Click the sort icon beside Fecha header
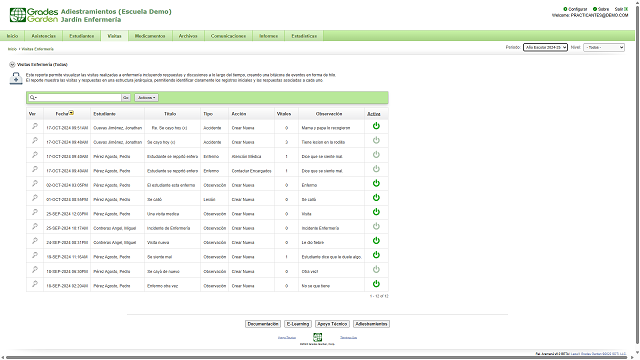The height and width of the screenshot is (360, 640). (x=71, y=113)
